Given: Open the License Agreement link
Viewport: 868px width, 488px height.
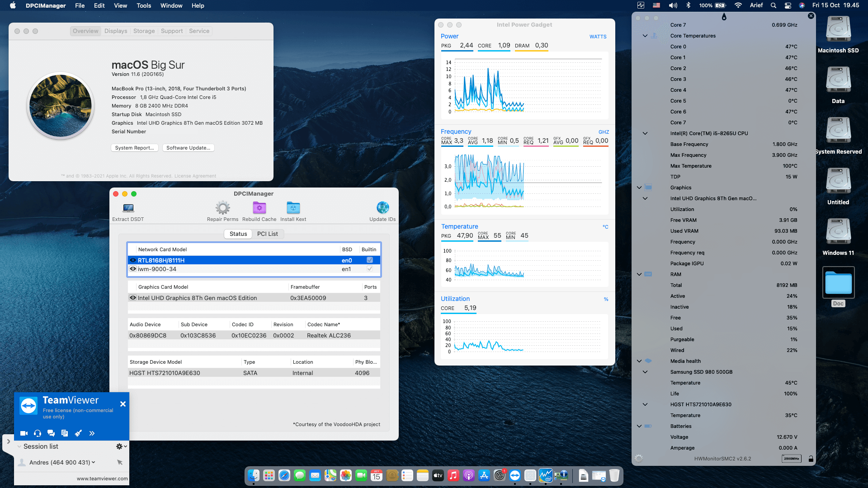Looking at the screenshot, I should (195, 176).
